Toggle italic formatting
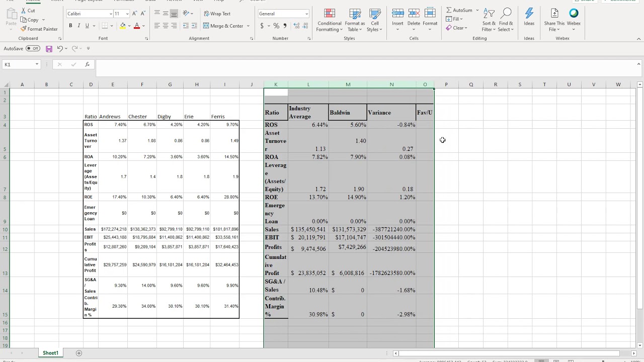Image resolution: width=644 pixels, height=362 pixels. pos(79,26)
